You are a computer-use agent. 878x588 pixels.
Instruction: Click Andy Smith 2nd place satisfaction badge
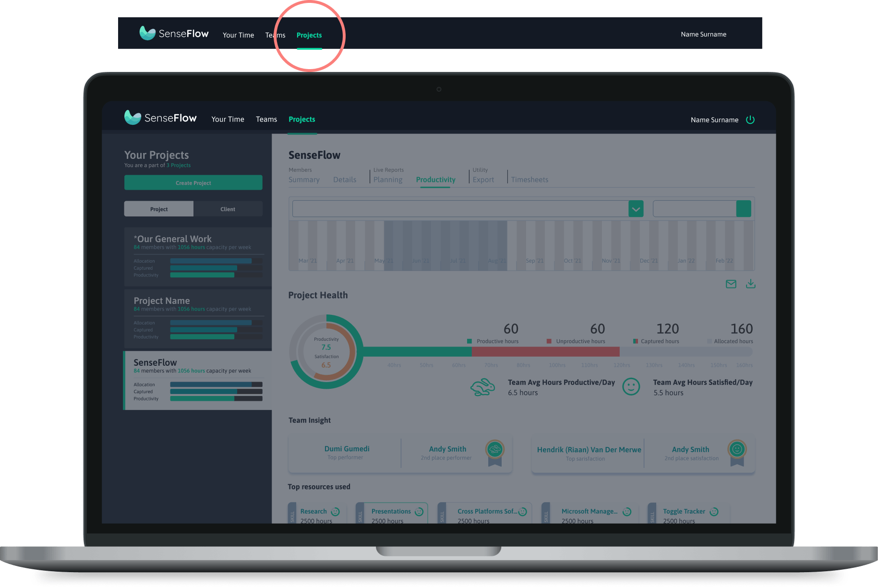(737, 453)
